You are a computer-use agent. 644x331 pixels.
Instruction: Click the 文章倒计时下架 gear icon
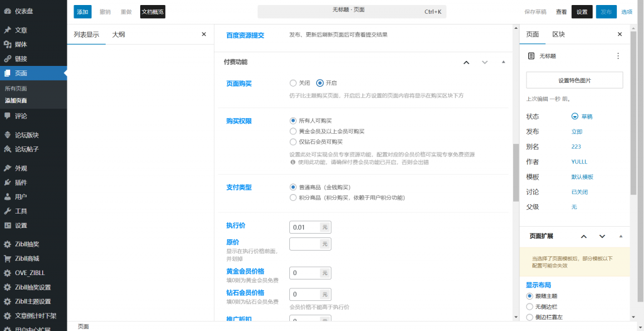point(8,316)
